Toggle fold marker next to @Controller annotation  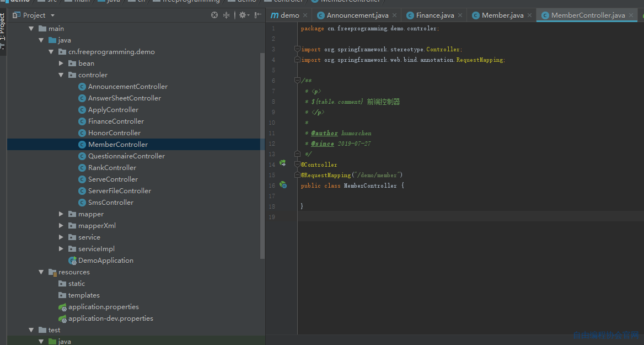[x=297, y=164]
